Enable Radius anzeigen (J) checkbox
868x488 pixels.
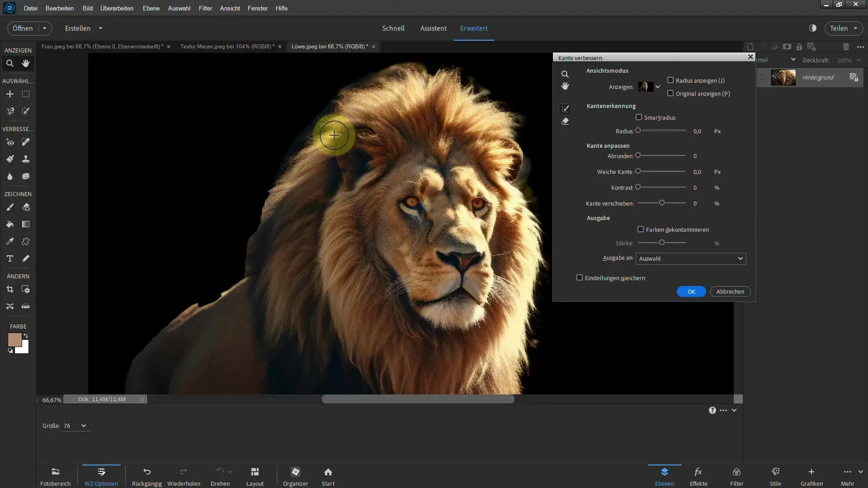coord(670,80)
